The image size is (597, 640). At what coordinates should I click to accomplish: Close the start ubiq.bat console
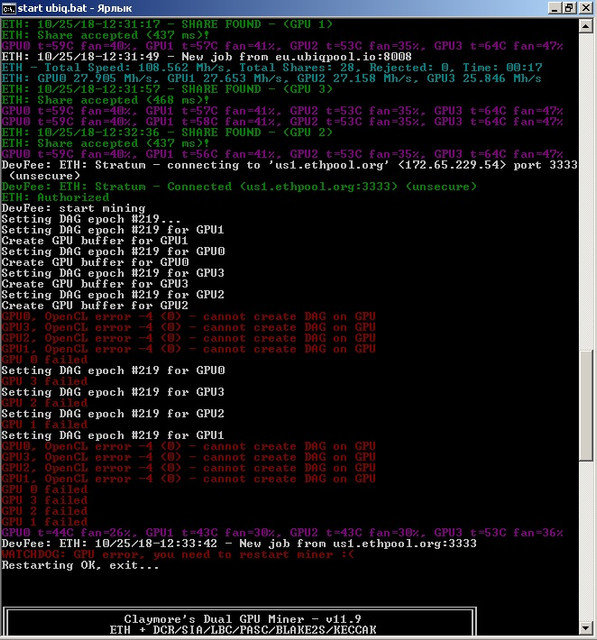coord(586,8)
